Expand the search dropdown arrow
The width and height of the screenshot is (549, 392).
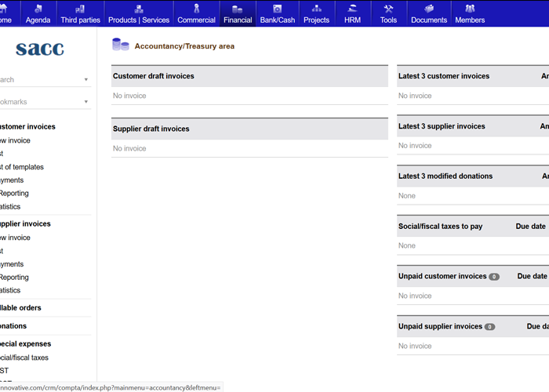pos(86,80)
